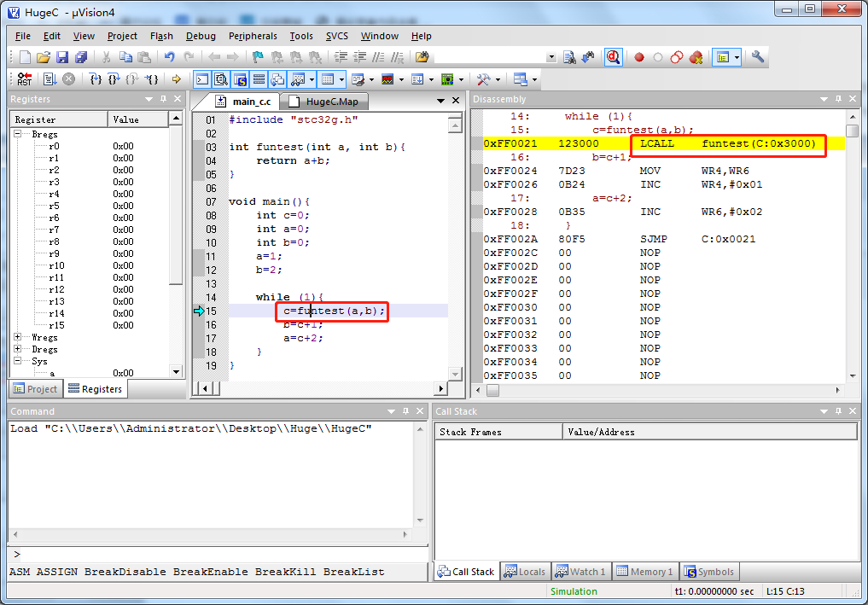
Task: Insert a bookmark with the flag icon
Action: point(258,57)
